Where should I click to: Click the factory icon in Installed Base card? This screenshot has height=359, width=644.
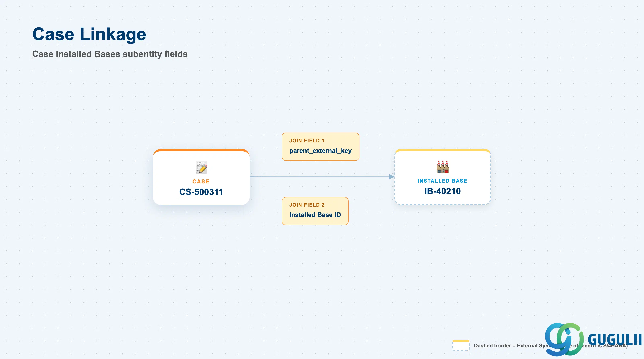443,167
